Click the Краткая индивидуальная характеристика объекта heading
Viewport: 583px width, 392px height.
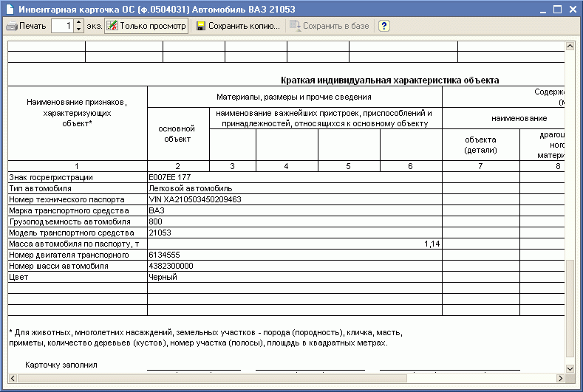[389, 80]
